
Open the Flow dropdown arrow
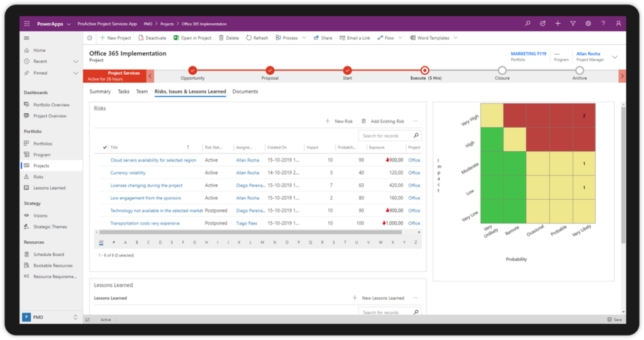[x=400, y=38]
